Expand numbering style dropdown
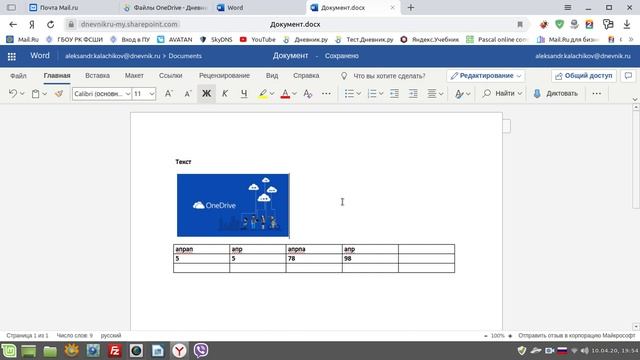 pos(381,93)
